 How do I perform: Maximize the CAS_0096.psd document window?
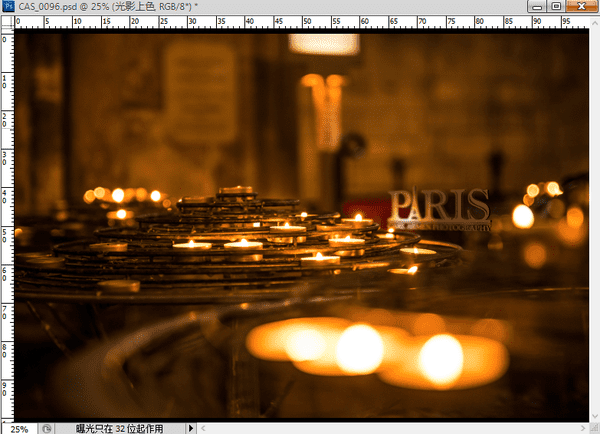pos(556,6)
